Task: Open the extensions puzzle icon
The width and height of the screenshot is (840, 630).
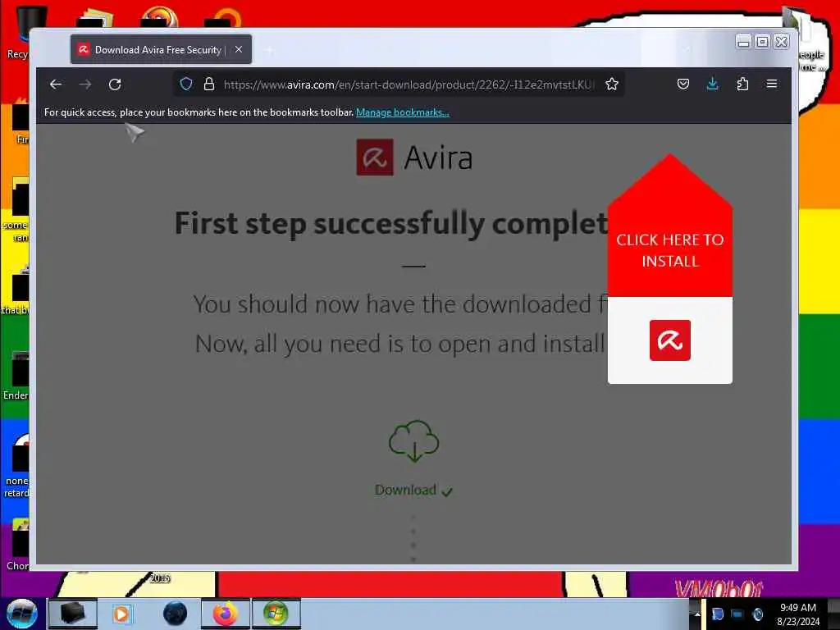Action: [742, 84]
